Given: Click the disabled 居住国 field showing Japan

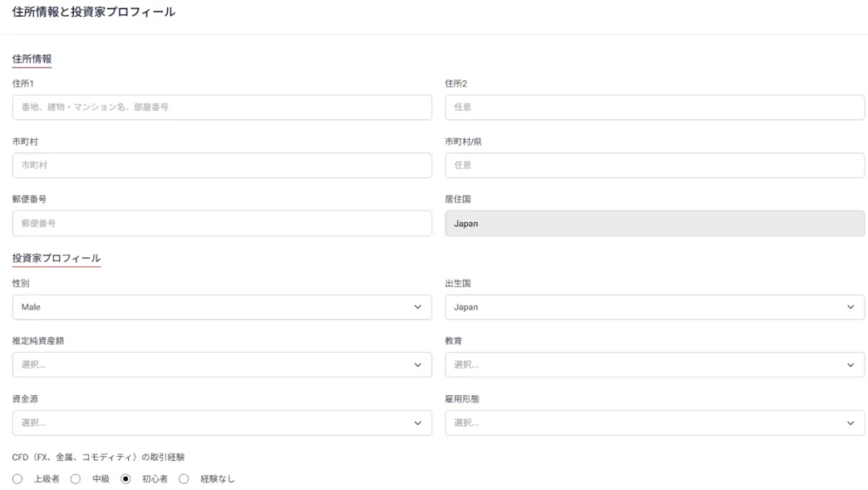Looking at the screenshot, I should 654,223.
